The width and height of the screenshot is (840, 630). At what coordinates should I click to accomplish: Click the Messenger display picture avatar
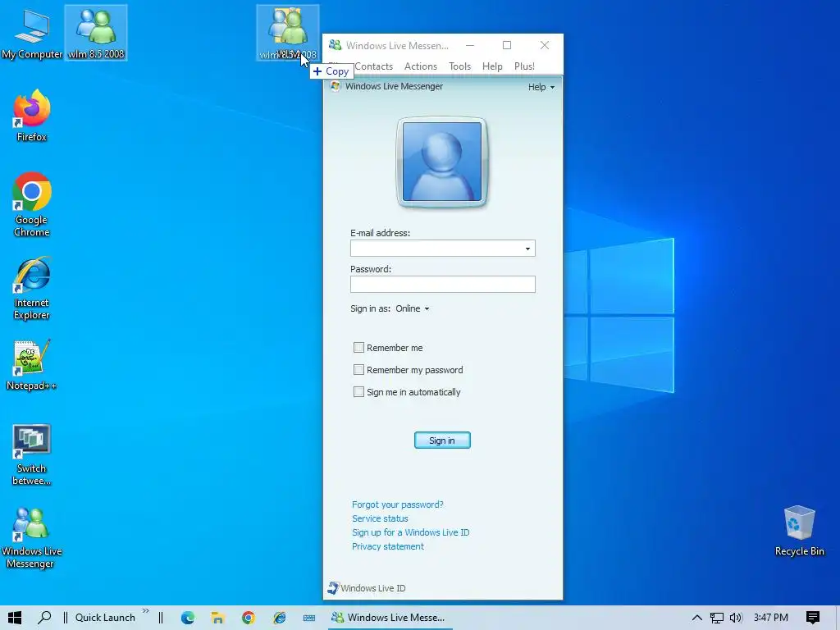click(442, 162)
